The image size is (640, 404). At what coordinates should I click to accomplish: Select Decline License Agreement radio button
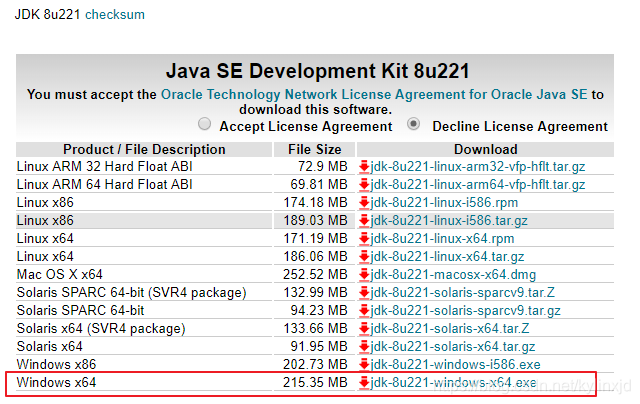tap(413, 124)
